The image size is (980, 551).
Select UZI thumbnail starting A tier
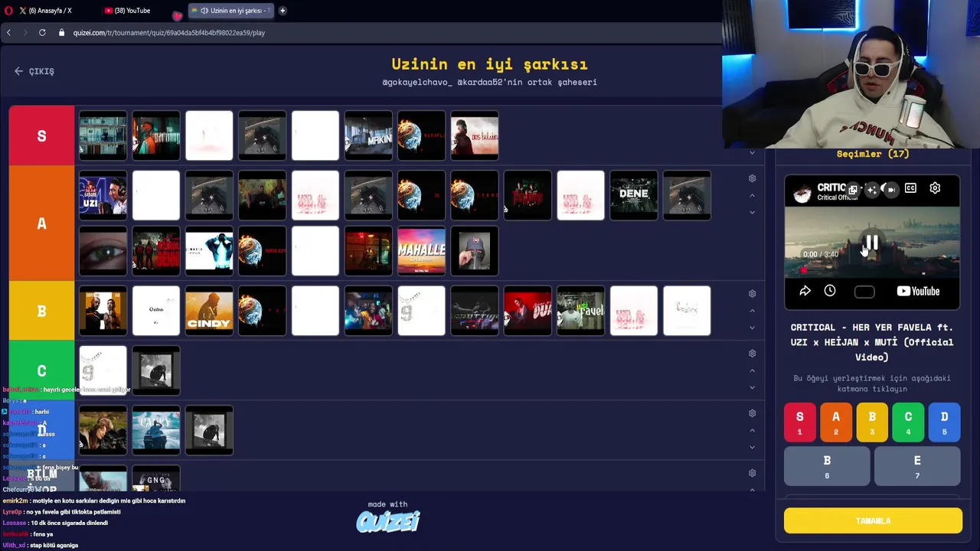103,195
